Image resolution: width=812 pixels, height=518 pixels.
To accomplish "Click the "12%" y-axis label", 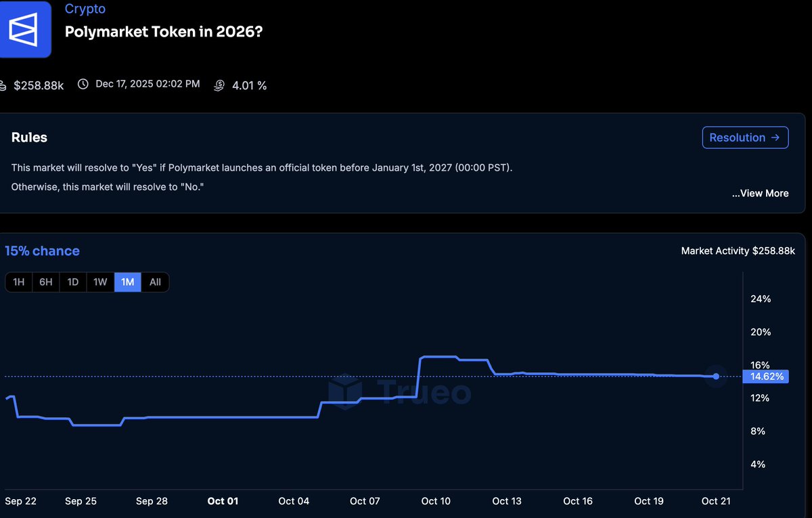I will point(761,398).
